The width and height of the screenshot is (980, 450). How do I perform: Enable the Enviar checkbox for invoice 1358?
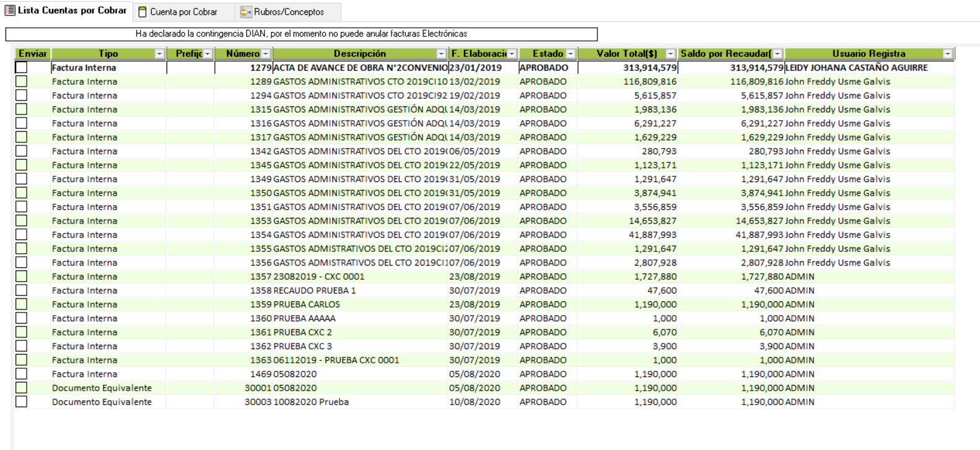(x=22, y=290)
